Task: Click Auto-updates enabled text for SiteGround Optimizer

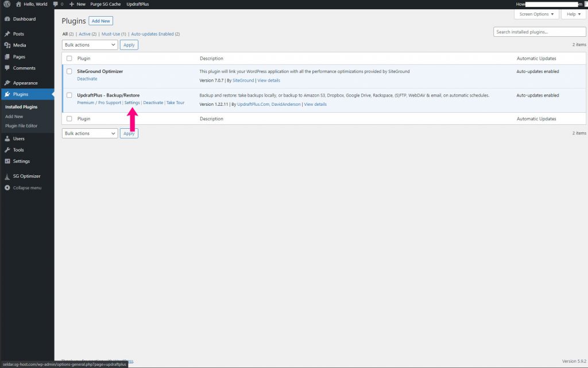Action: (537, 71)
